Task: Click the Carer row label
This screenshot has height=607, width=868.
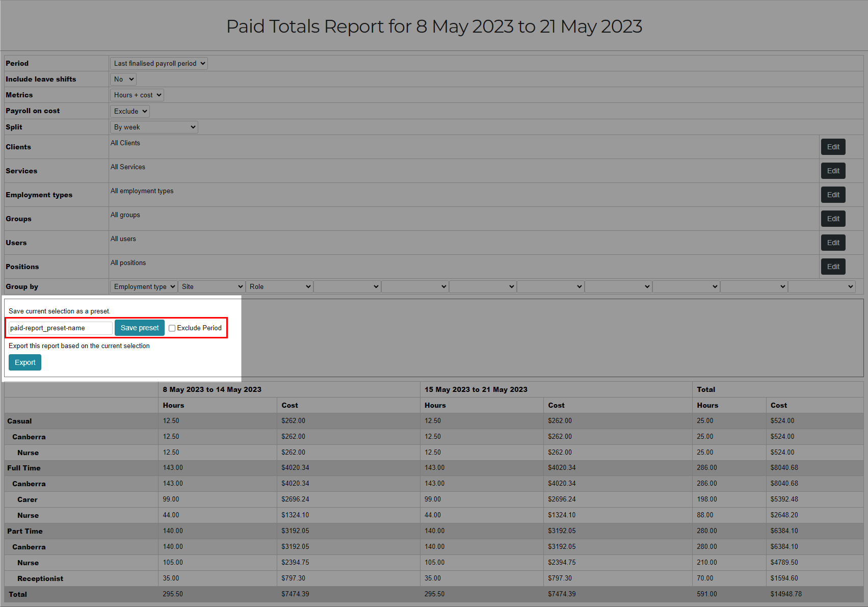Action: [28, 499]
